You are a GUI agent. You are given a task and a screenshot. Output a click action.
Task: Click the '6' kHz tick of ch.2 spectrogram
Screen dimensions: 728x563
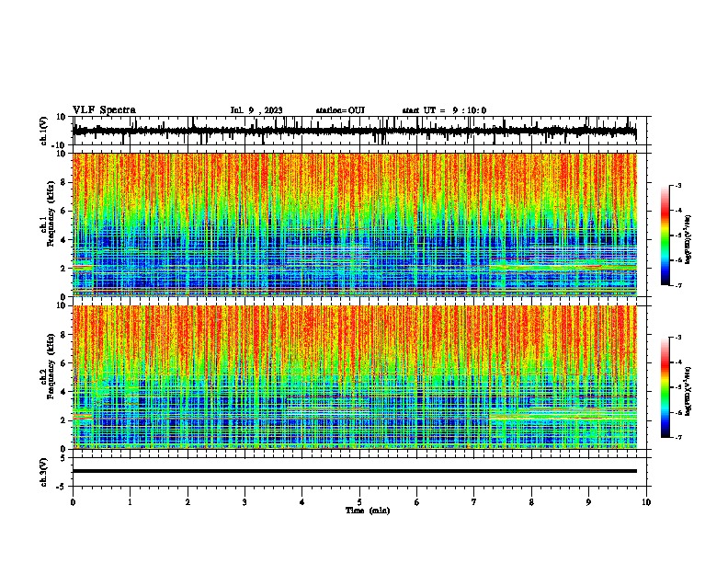[x=63, y=363]
